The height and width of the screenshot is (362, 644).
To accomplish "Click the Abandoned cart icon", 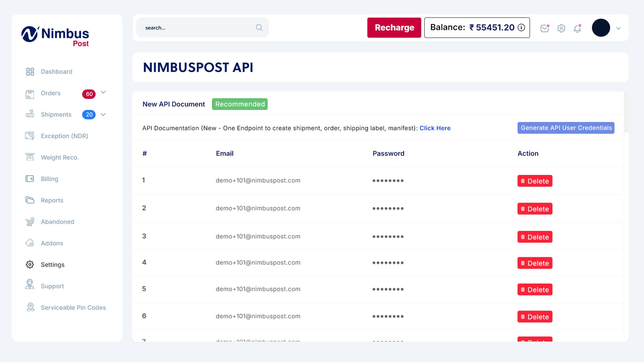I will click(x=30, y=222).
